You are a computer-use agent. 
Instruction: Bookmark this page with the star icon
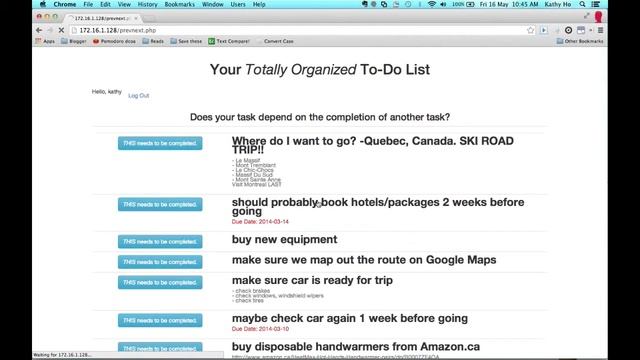coord(530,30)
